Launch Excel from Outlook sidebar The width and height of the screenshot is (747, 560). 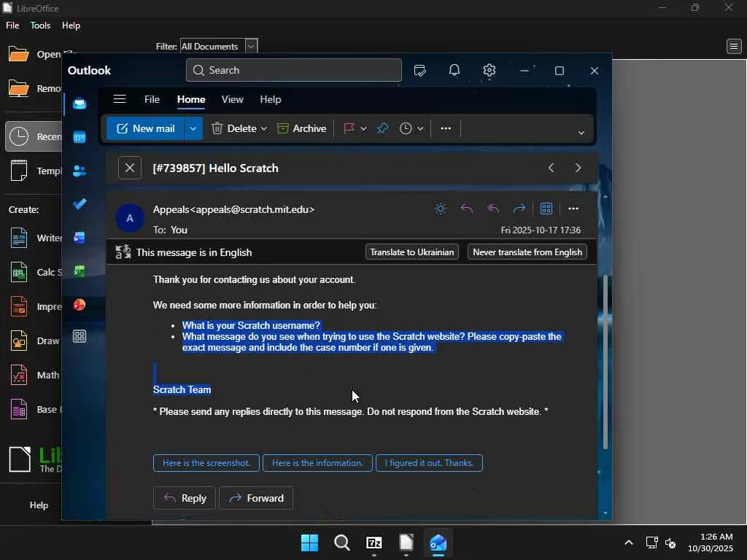(x=80, y=271)
